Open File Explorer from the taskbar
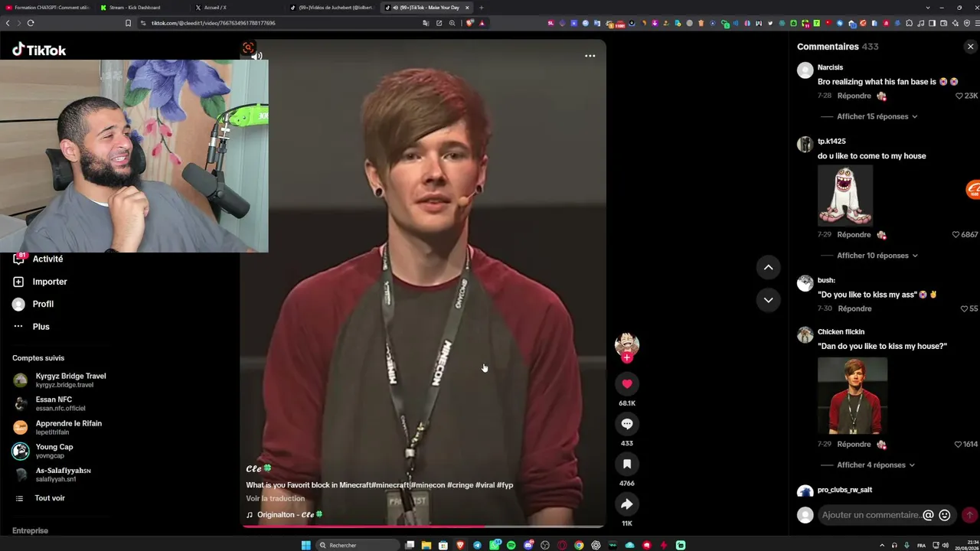 426,545
